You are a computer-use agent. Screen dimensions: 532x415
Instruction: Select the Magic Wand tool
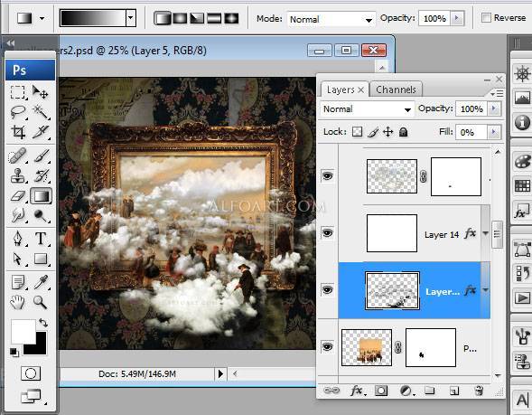tap(41, 112)
